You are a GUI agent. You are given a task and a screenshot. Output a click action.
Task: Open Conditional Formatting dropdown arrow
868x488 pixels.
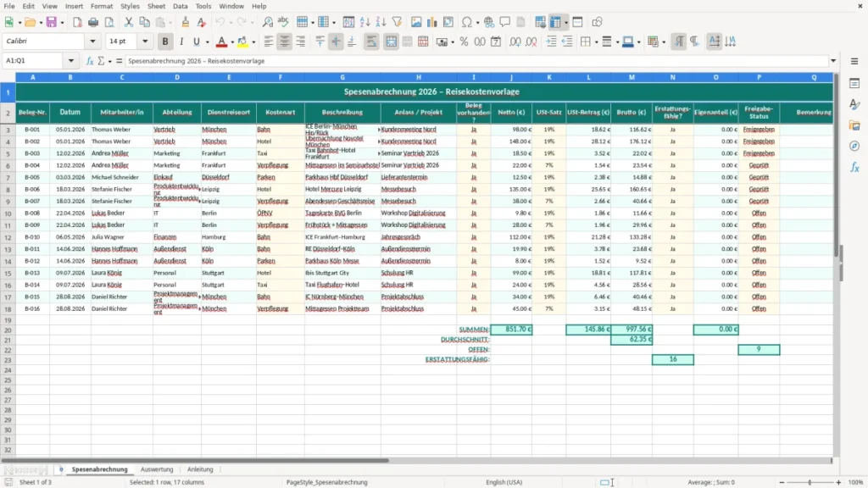click(x=664, y=42)
